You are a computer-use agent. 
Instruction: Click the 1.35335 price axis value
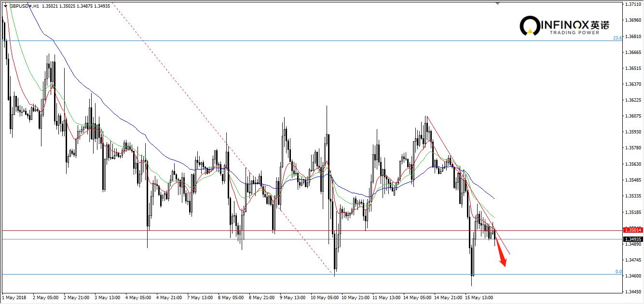coord(633,196)
